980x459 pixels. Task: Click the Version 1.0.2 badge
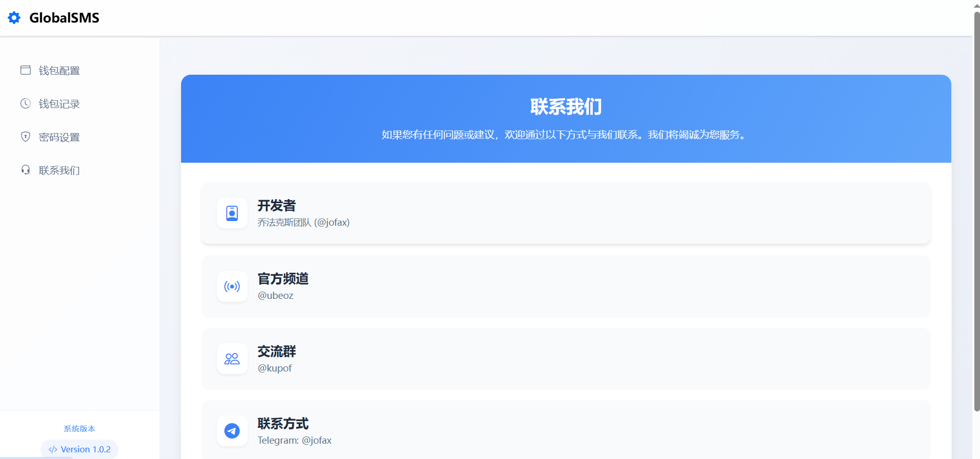(x=80, y=449)
